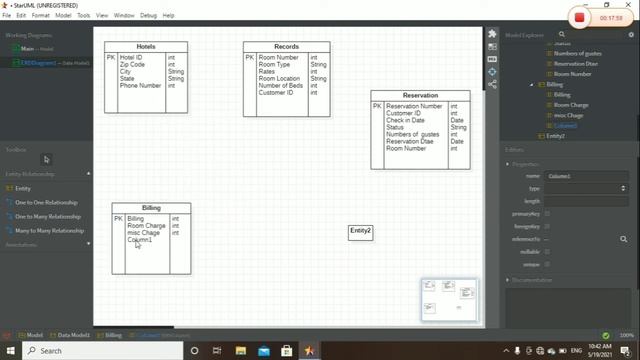This screenshot has height=360, width=640.
Task: Toggle the primaryKey checkbox
Action: (547, 213)
